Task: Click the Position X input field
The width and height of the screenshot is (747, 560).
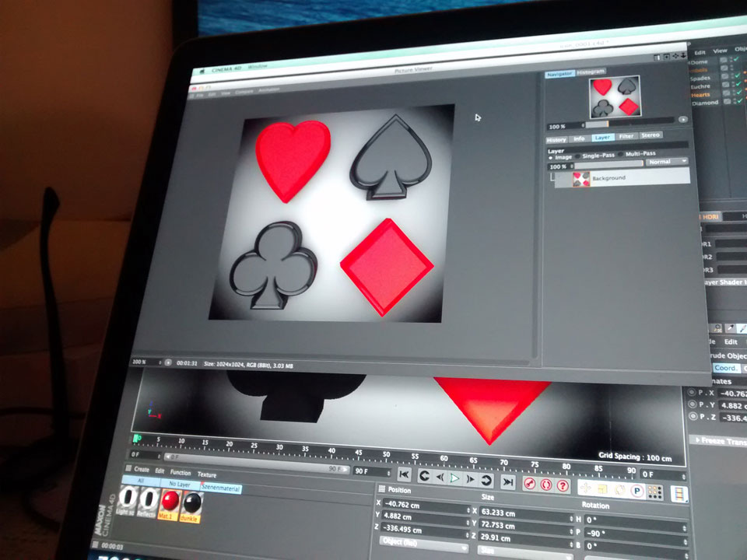Action: coord(424,506)
